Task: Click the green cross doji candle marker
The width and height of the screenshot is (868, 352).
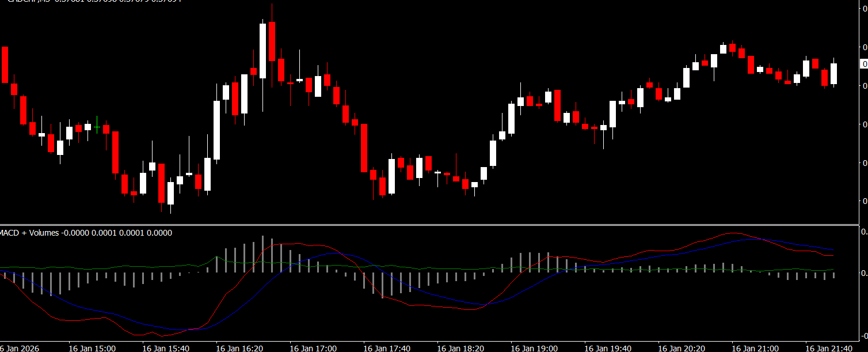Action: tap(97, 126)
